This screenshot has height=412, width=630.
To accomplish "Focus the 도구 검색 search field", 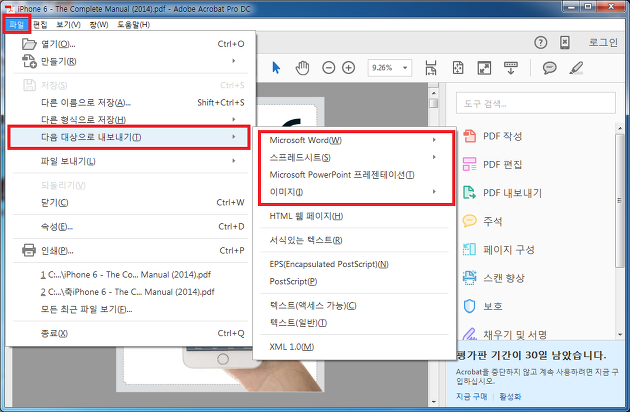I will point(536,103).
